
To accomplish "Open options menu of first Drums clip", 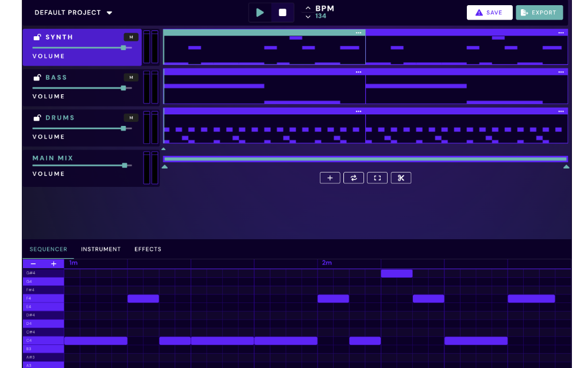I will [x=358, y=112].
